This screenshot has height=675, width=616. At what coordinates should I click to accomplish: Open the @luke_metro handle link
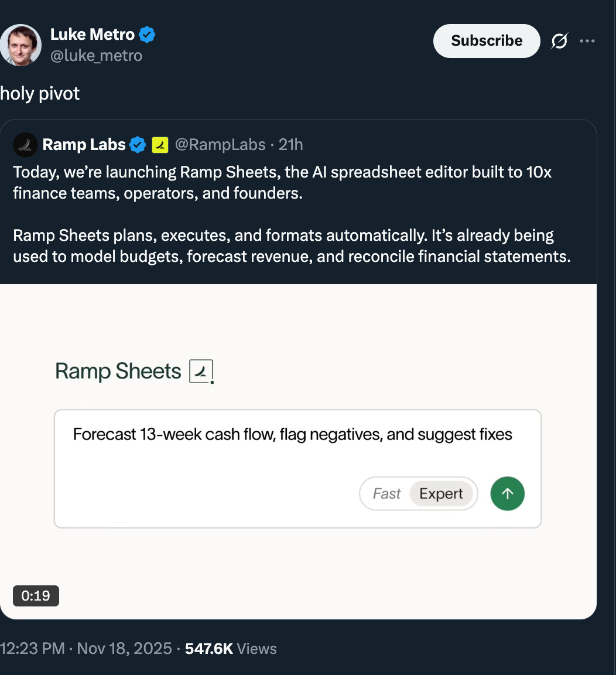point(96,56)
